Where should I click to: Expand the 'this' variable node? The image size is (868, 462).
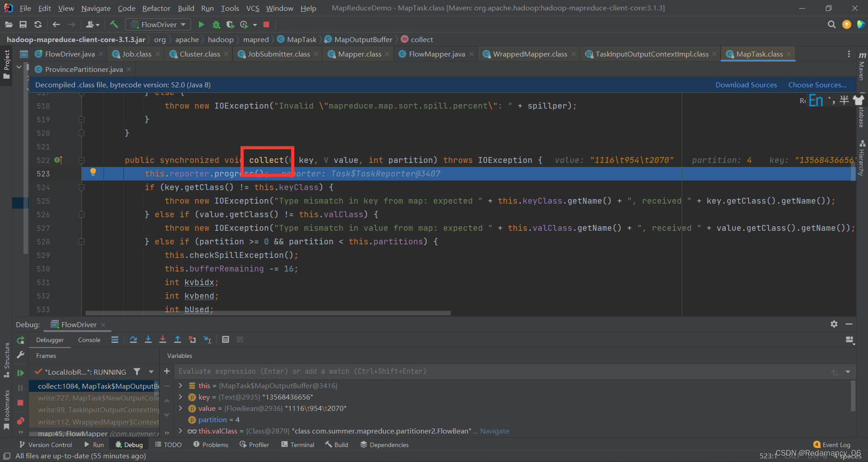coord(181,386)
